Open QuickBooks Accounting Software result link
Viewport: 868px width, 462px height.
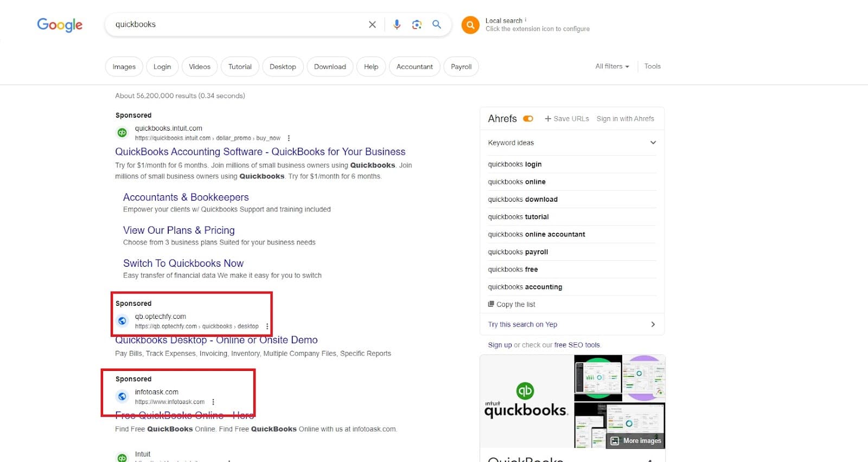tap(260, 152)
